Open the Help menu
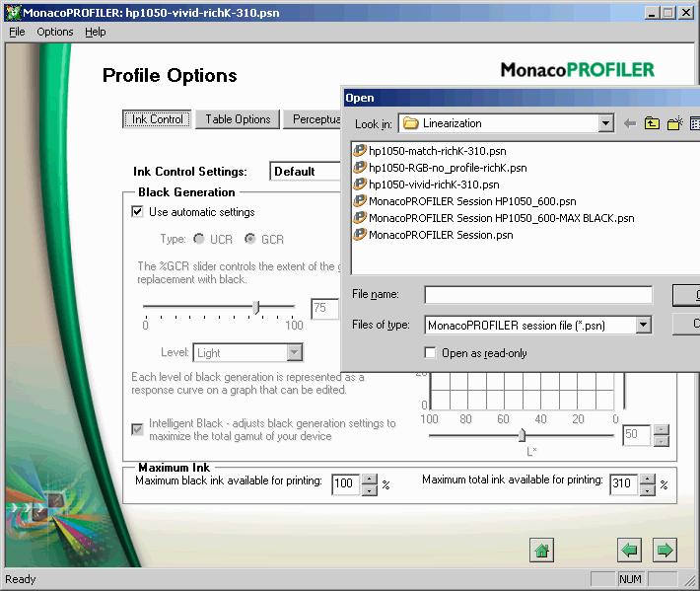The height and width of the screenshot is (591, 700). (96, 32)
